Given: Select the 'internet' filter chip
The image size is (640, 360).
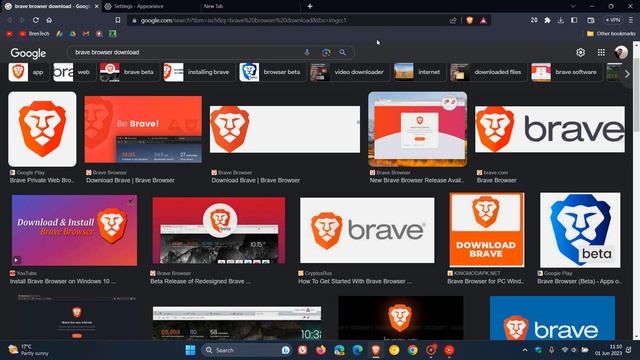Looking at the screenshot, I should [x=419, y=72].
